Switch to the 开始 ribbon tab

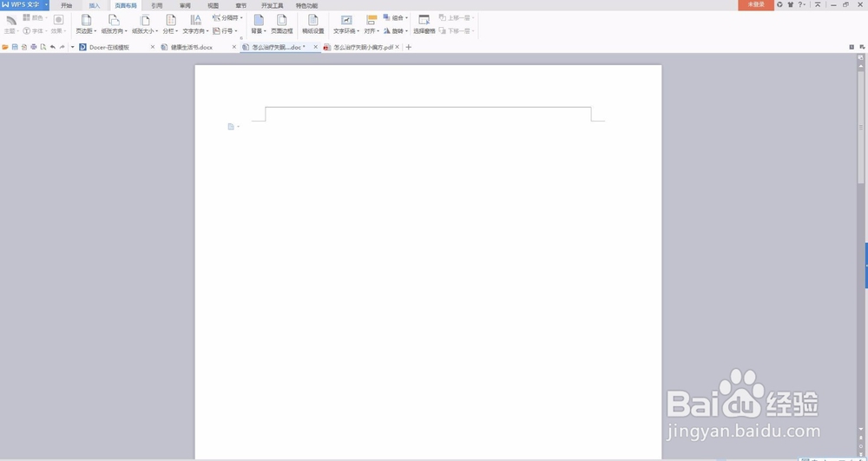pos(67,5)
